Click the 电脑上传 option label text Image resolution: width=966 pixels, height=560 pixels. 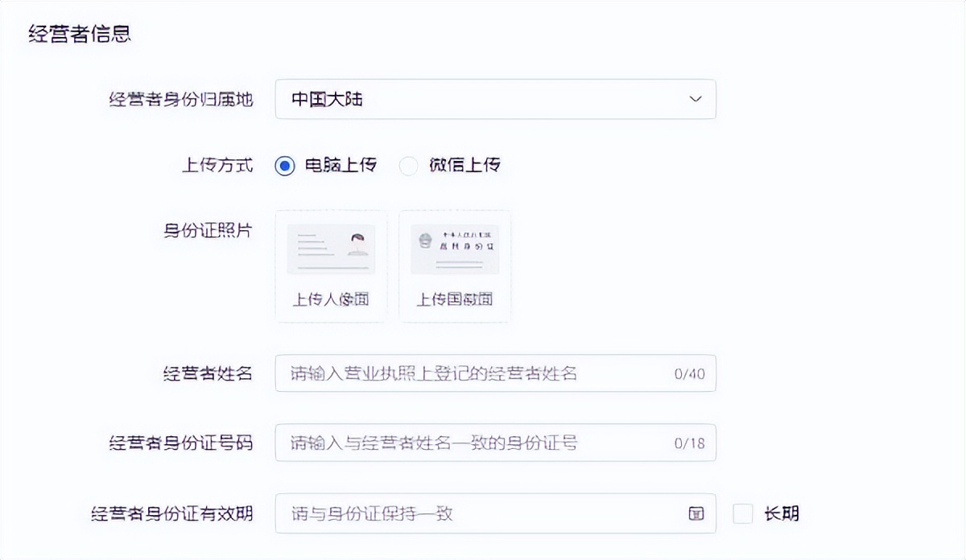tap(341, 166)
